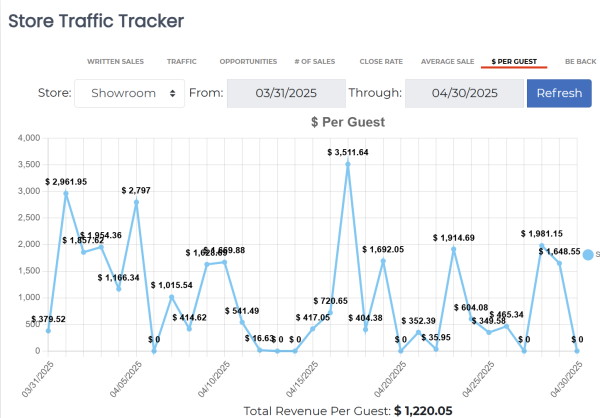View the Close Rate tab
This screenshot has width=600, height=418.
[x=381, y=61]
